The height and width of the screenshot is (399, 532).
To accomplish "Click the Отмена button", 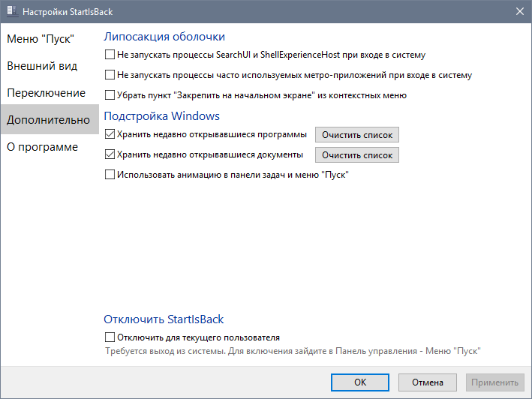I will pos(428,382).
